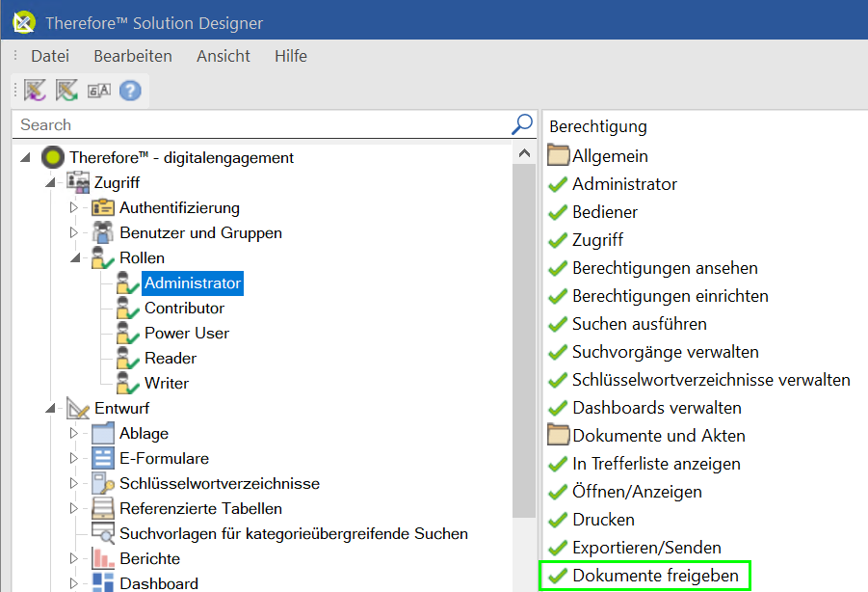868x592 pixels.
Task: Expand the Ablage node
Action: pos(73,433)
